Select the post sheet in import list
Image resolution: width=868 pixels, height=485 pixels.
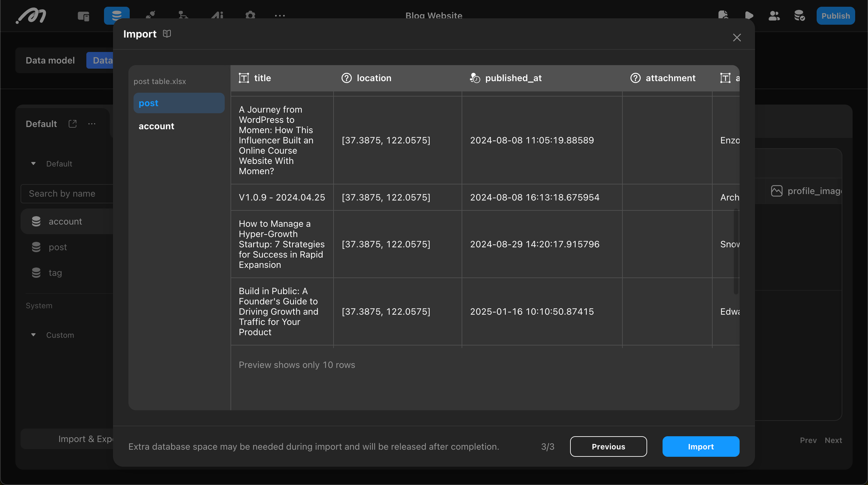(179, 103)
